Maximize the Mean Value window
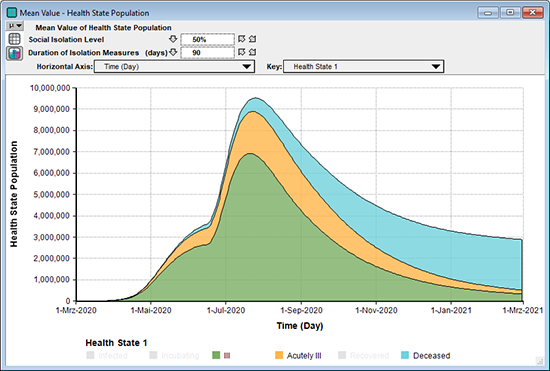This screenshot has width=550, height=371. 510,13
